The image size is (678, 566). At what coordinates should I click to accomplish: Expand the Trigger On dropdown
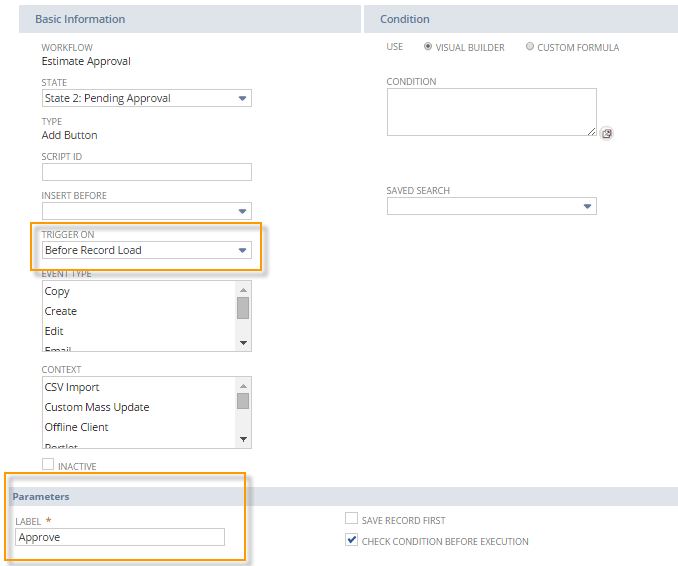click(147, 250)
